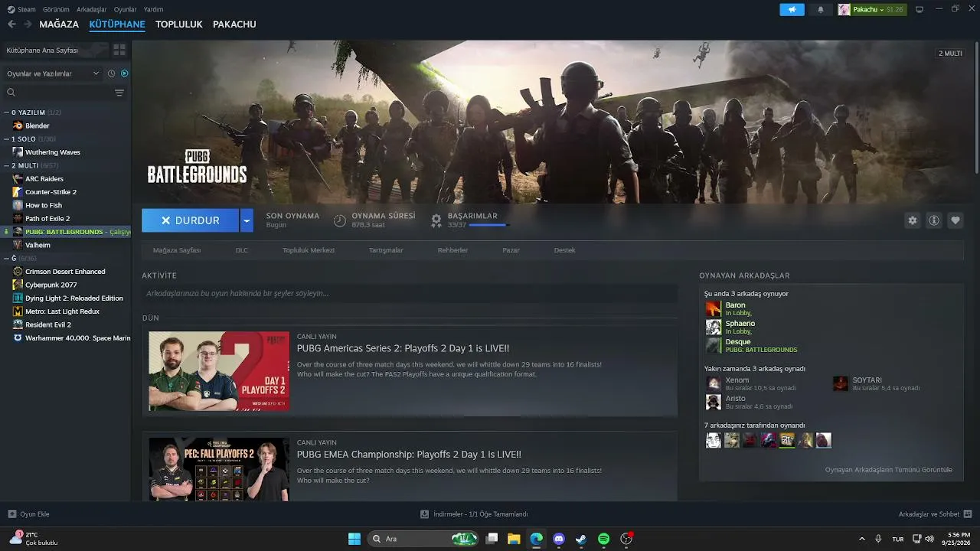The width and height of the screenshot is (980, 551).
Task: Select Valheim in the library list
Action: click(x=38, y=245)
